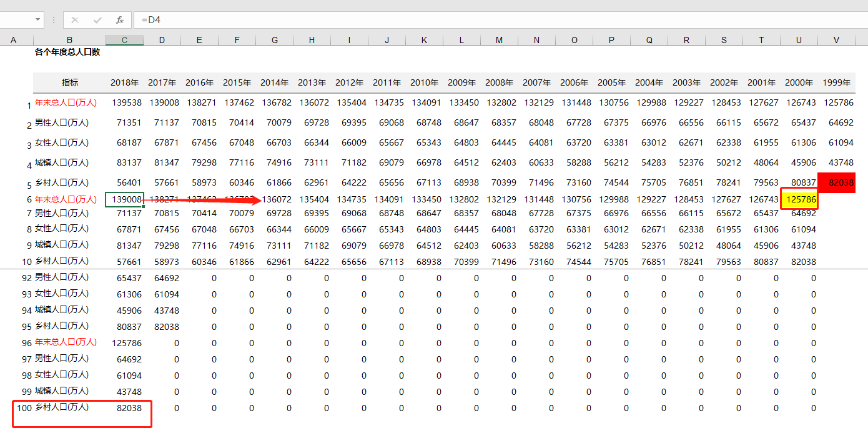Click label 男性人口(万人) beside row number 2
This screenshot has height=433, width=868.
pos(61,122)
